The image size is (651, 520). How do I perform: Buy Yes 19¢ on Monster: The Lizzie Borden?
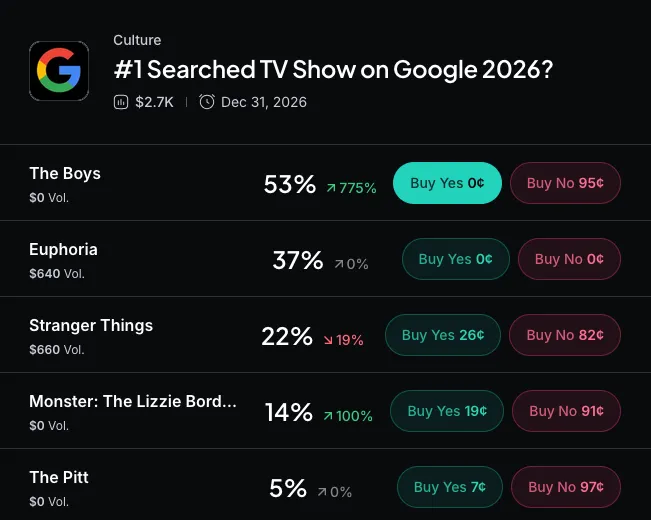click(x=447, y=411)
